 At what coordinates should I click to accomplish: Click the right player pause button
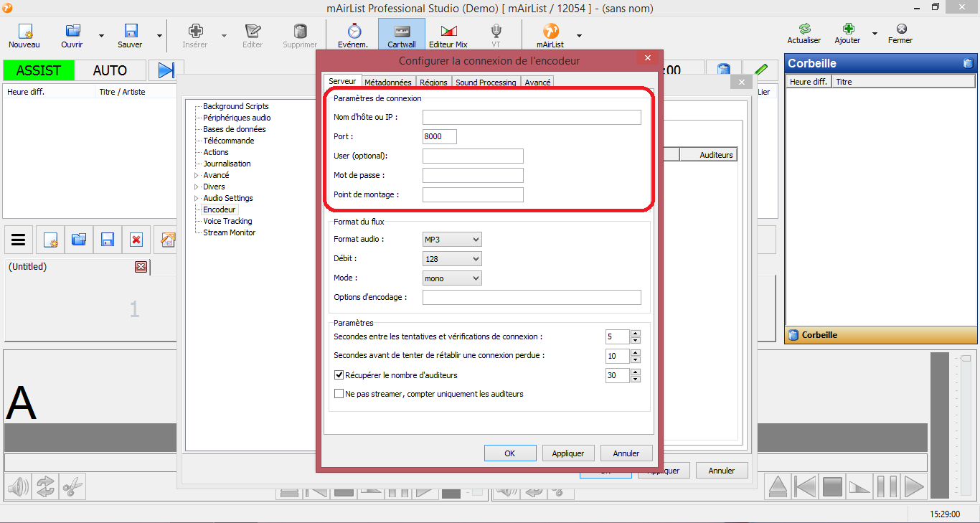887,487
